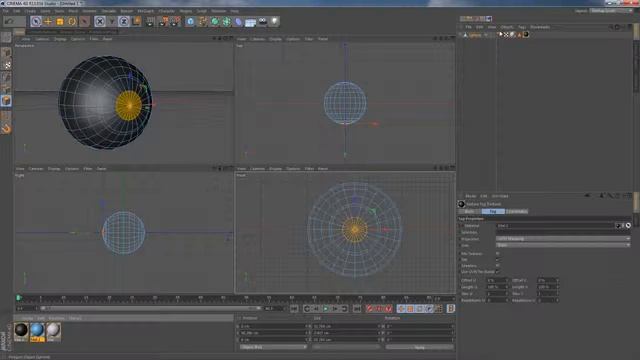
Task: Select the Rotate tool
Action: tap(72, 21)
